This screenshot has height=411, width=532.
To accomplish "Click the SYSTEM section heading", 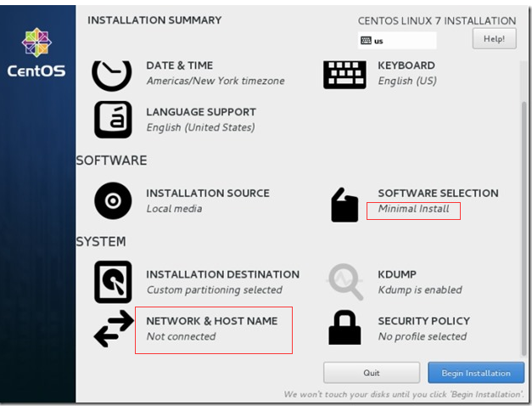I will (x=101, y=241).
